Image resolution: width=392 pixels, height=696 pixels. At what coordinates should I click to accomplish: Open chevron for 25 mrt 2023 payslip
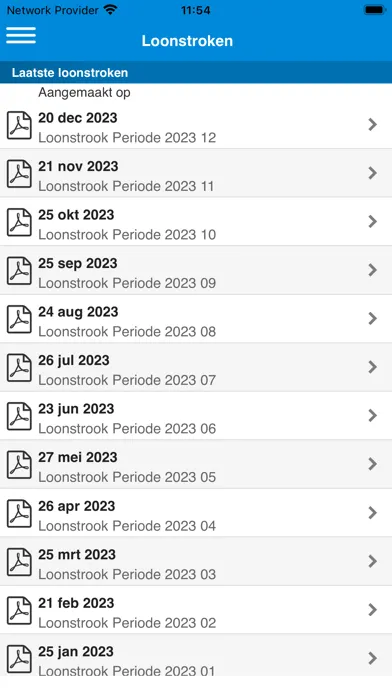(x=372, y=561)
